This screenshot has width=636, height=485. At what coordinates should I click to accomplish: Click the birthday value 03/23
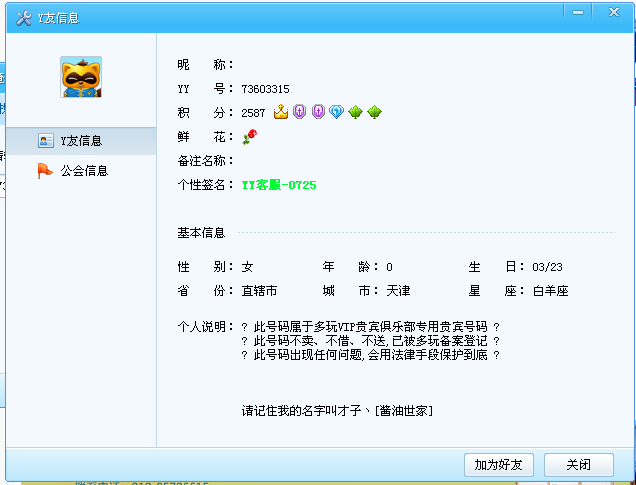(548, 267)
